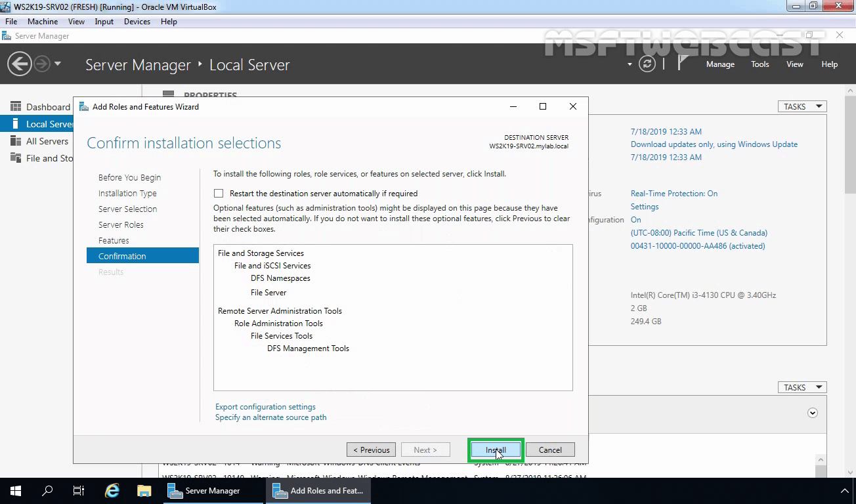Open the Devices menu of VirtualBox
Viewport: 856px width, 504px height.
click(137, 21)
